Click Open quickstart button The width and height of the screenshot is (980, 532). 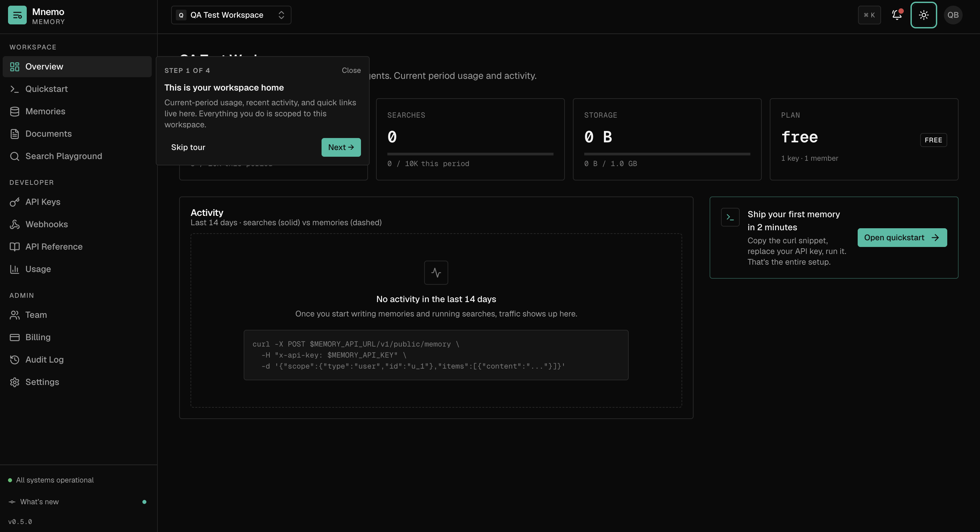(x=902, y=238)
